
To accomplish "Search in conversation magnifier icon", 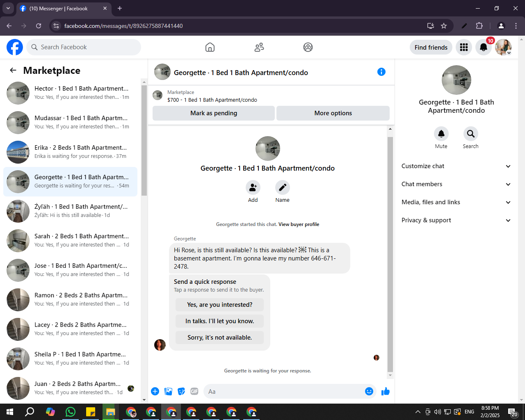I will (x=471, y=134).
